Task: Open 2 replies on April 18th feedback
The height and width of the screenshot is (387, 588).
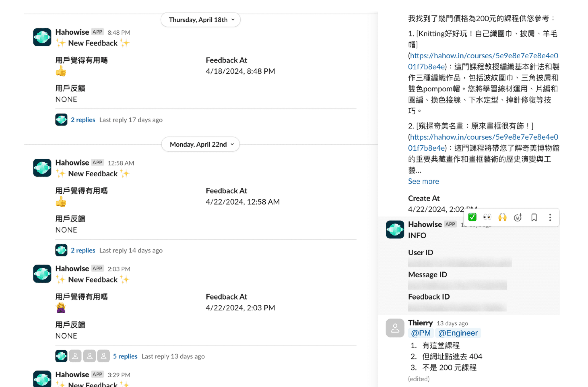Action: 83,120
